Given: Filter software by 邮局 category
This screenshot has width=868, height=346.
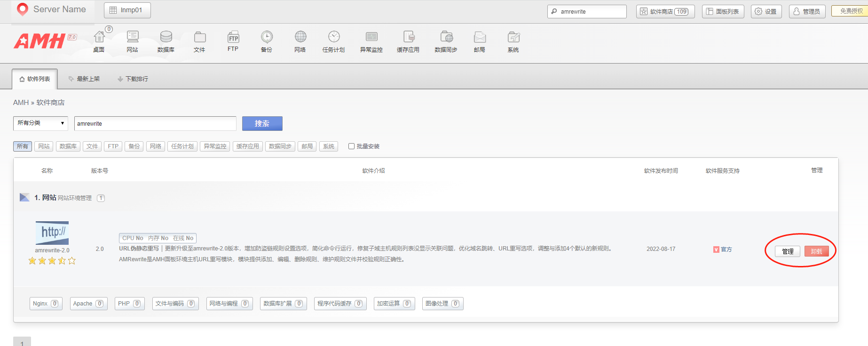Looking at the screenshot, I should (x=307, y=146).
